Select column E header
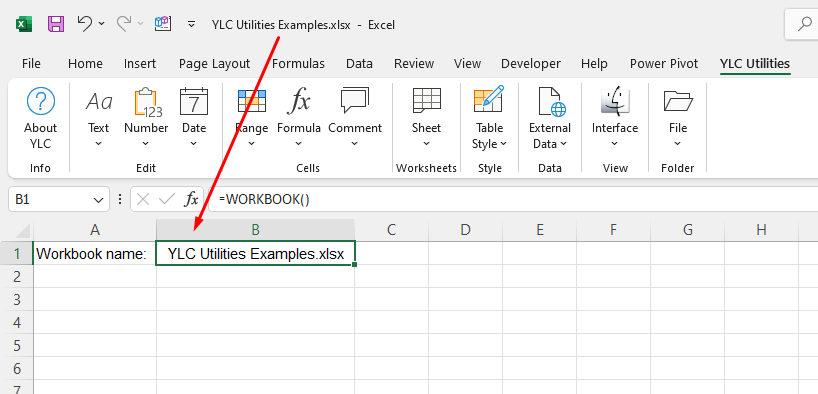 click(x=539, y=230)
